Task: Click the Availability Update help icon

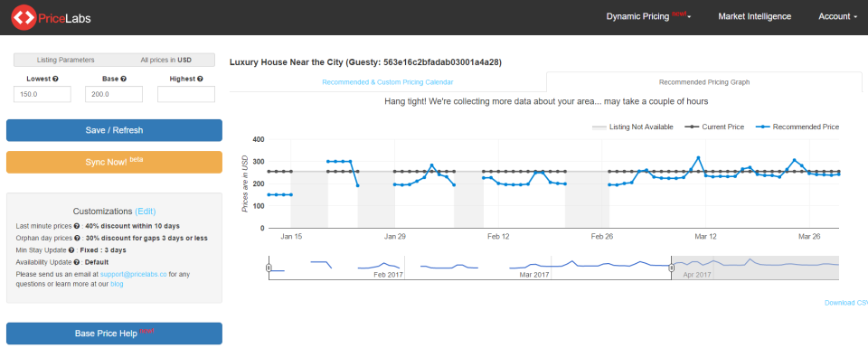Action: 75,262
